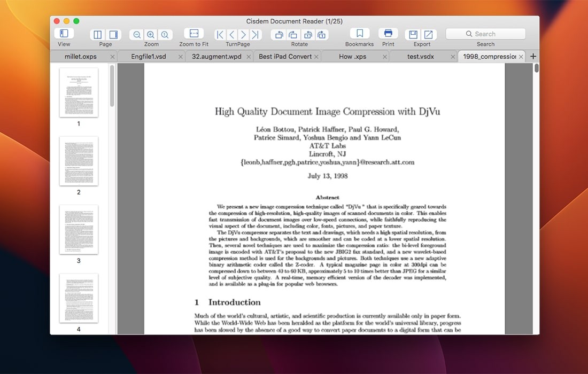
Task: Toggle the View sidebar panel button
Action: pyautogui.click(x=64, y=34)
